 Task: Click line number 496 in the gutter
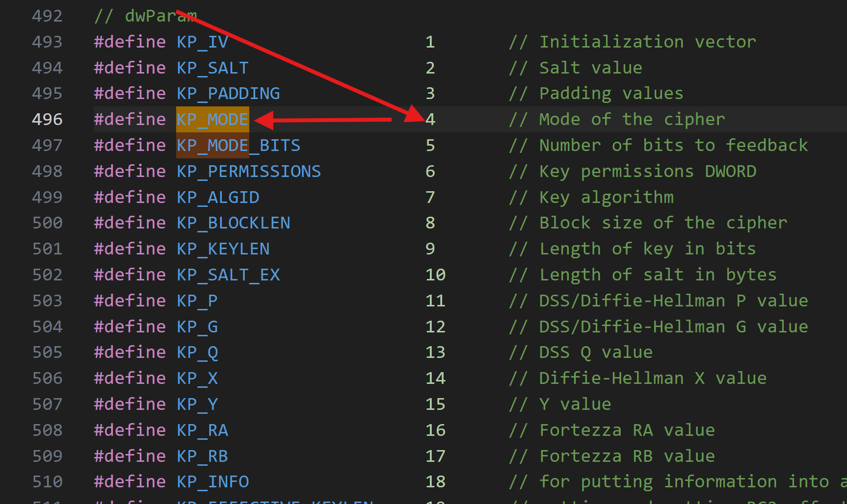coord(47,120)
